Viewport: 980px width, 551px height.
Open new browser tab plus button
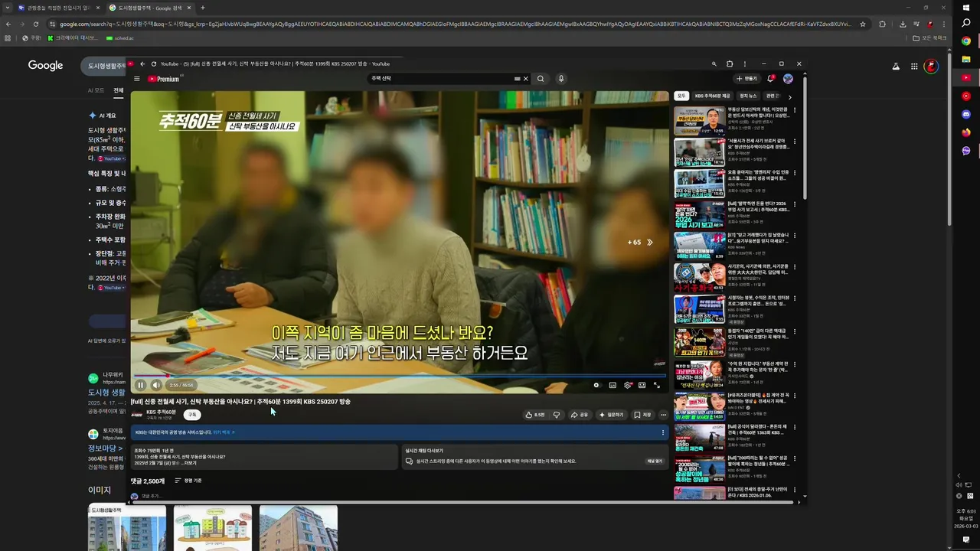tap(203, 8)
